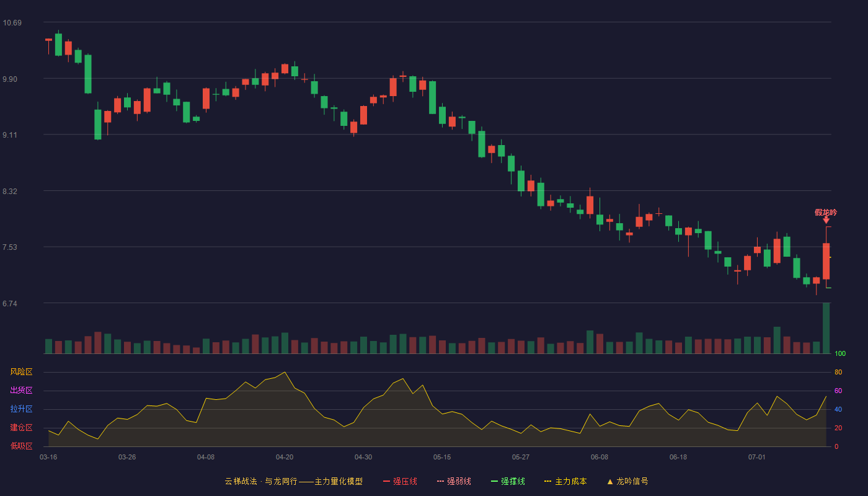Screen dimensions: 868x496
Task: Click the 07-01 date axis label
Action: pyautogui.click(x=757, y=457)
